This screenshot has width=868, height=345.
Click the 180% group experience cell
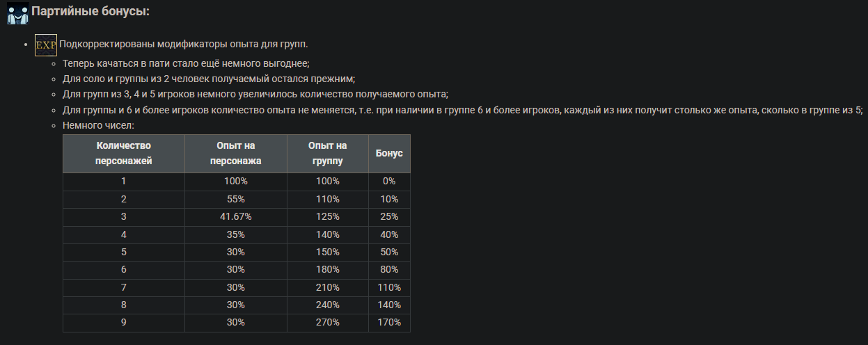tap(328, 270)
